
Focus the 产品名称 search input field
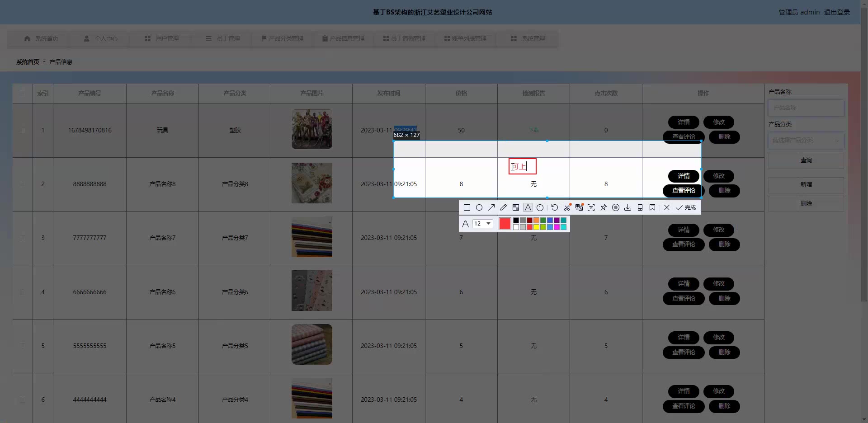point(806,108)
